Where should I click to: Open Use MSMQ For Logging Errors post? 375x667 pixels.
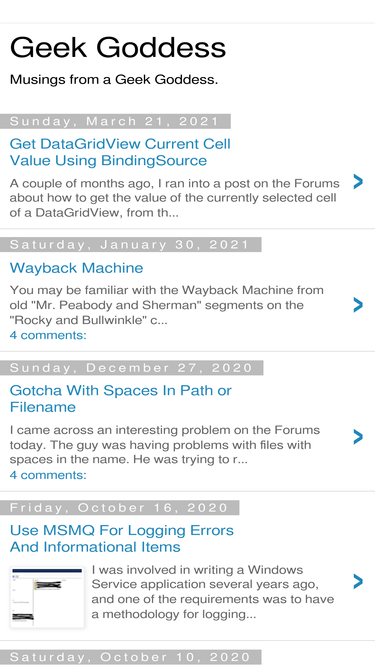click(x=122, y=539)
